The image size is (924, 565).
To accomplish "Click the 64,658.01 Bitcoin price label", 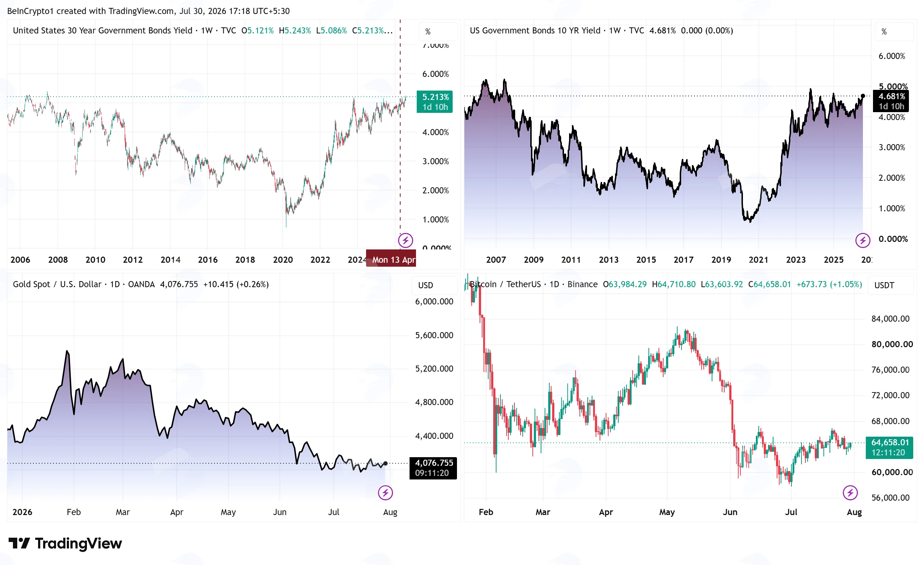I will tap(889, 447).
